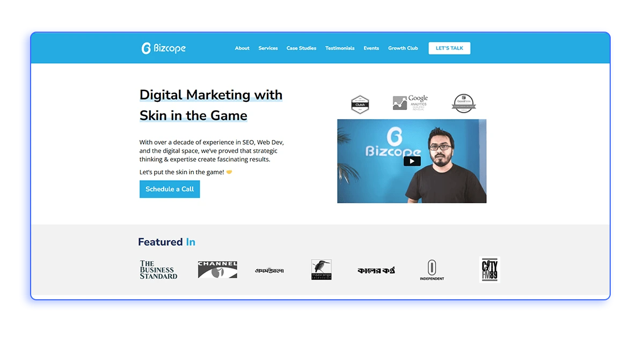Viewport: 644px width, 362px height.
Task: Go to the Services menu item
Action: [268, 48]
